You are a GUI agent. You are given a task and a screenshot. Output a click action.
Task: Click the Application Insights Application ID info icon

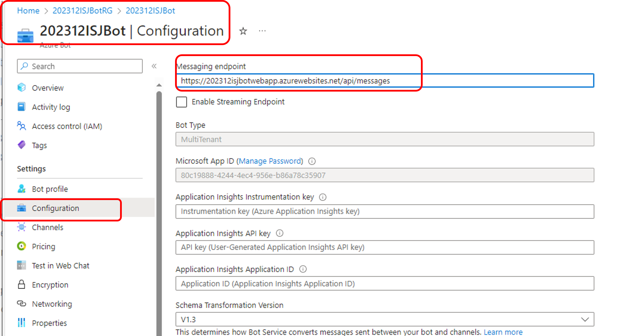click(303, 269)
